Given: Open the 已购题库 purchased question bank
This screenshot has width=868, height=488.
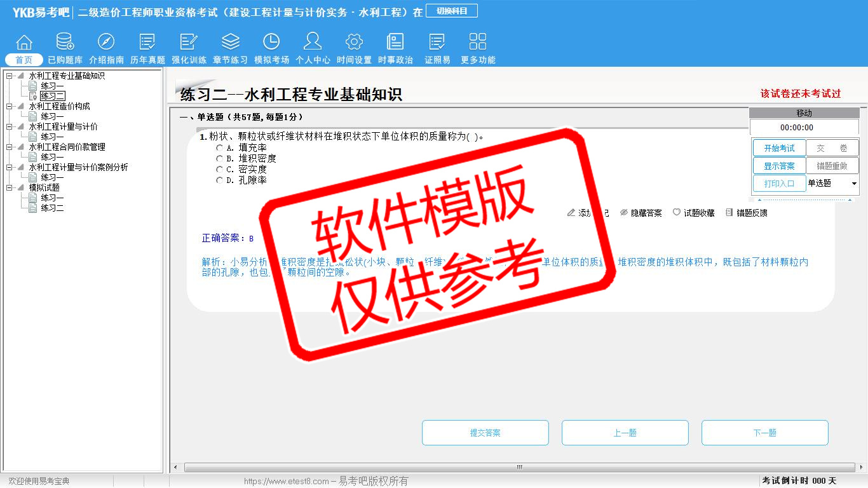Looking at the screenshot, I should tap(65, 43).
